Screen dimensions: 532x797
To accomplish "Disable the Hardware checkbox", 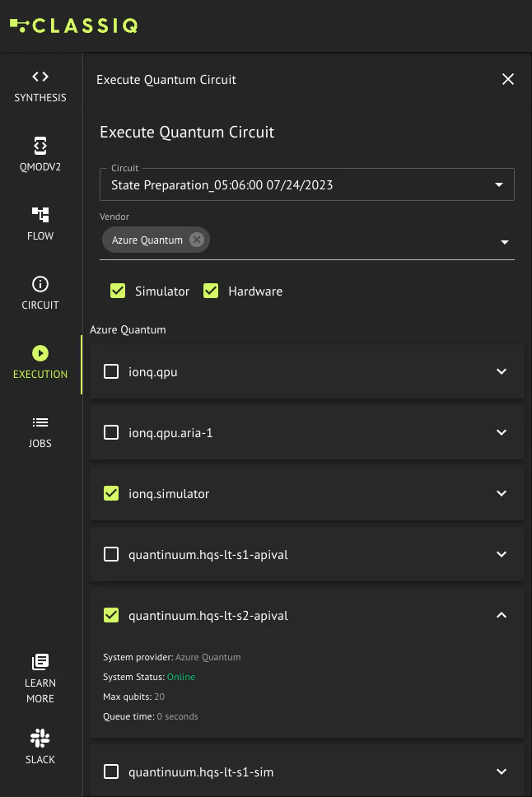I will pos(211,291).
